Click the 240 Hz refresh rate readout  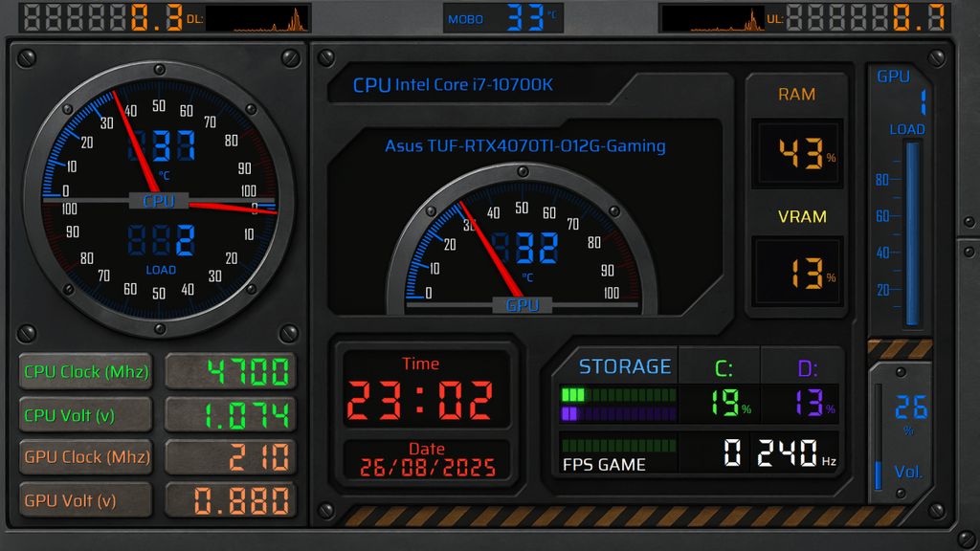[786, 453]
